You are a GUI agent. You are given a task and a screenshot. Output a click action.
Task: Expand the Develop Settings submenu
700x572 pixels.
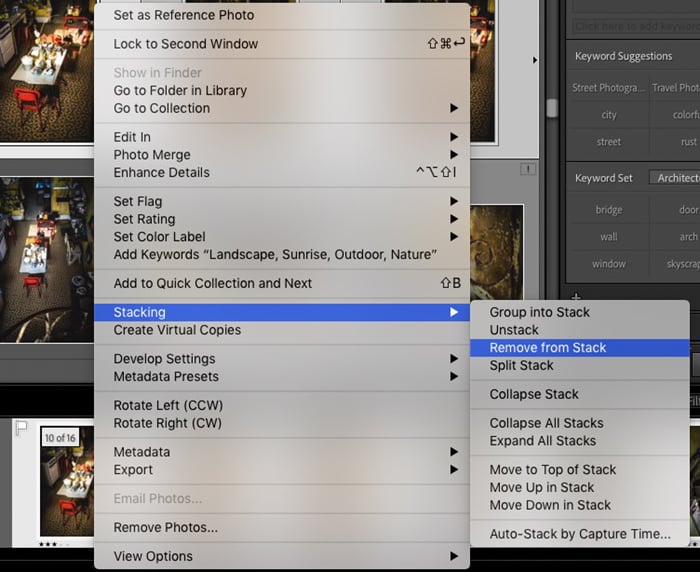282,359
